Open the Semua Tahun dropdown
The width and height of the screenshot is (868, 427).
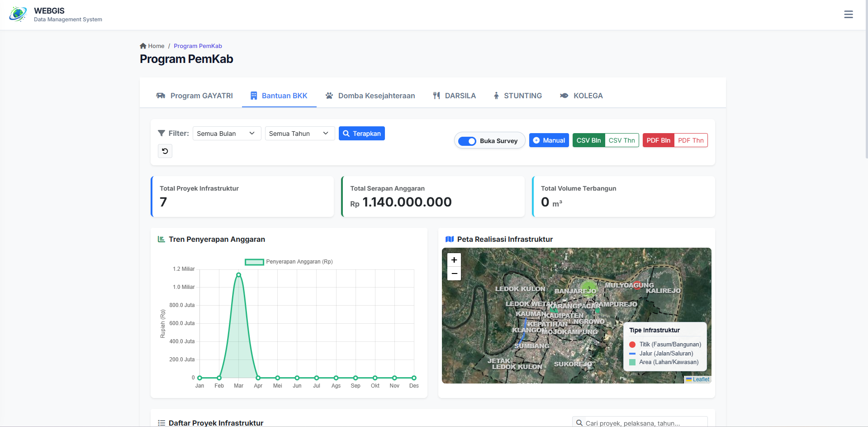click(299, 133)
